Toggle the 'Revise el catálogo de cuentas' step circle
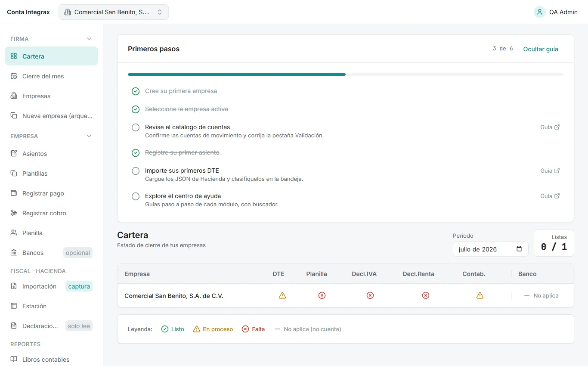The width and height of the screenshot is (588, 366). 136,127
